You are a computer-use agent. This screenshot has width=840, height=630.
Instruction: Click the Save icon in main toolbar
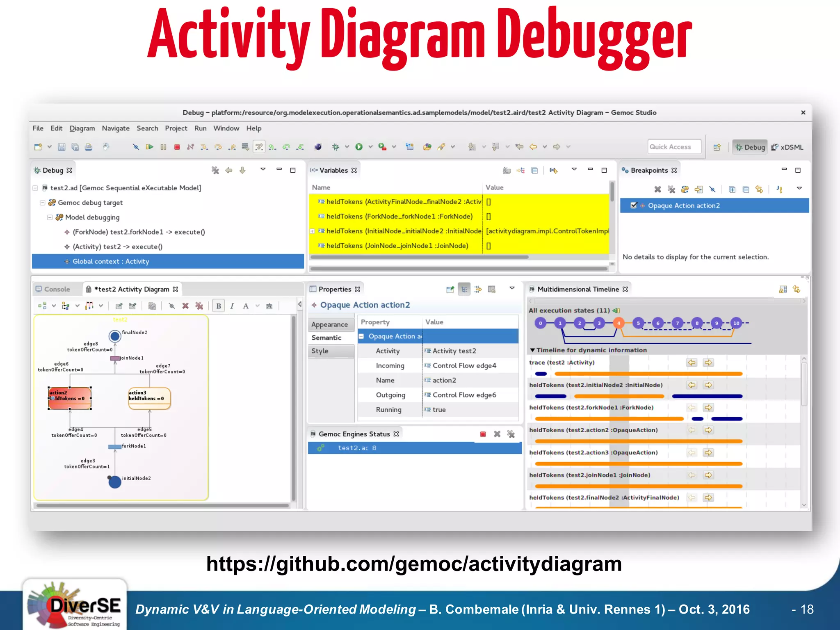(x=62, y=147)
